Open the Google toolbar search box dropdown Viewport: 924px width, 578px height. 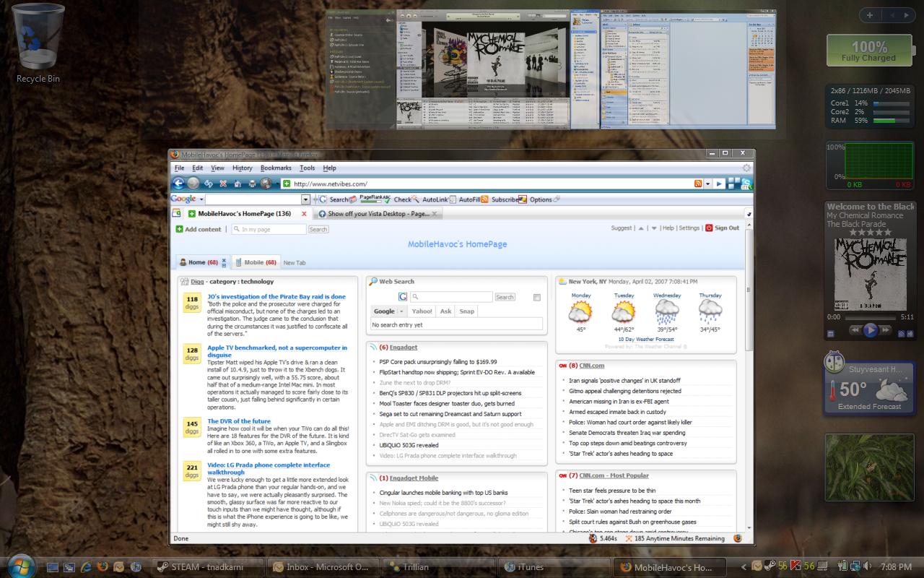(x=305, y=199)
